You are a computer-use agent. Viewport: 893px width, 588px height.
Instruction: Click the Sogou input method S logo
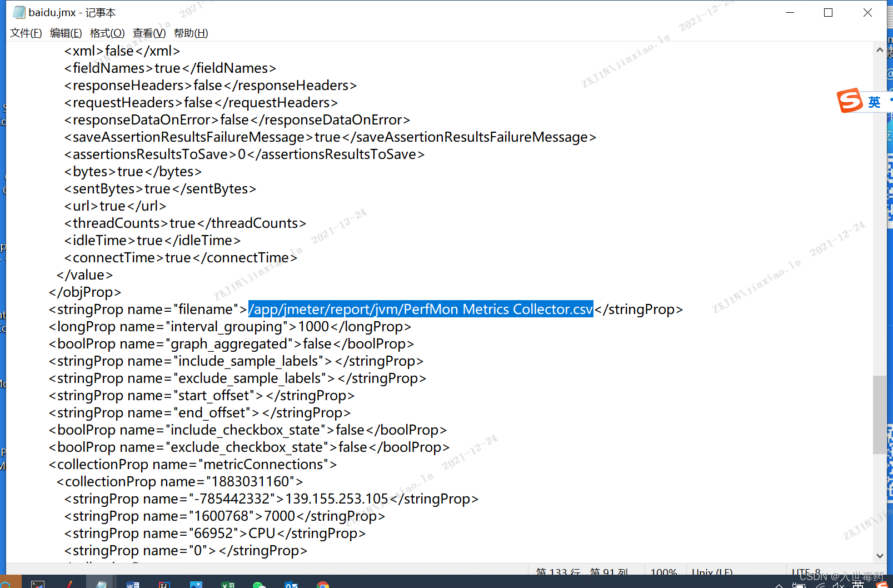pyautogui.click(x=850, y=101)
